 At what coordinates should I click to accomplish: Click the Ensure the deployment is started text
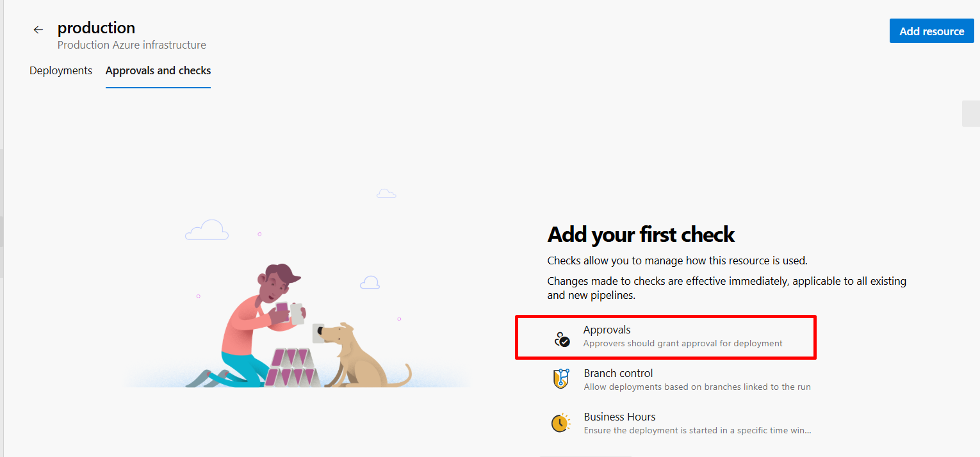coord(697,431)
